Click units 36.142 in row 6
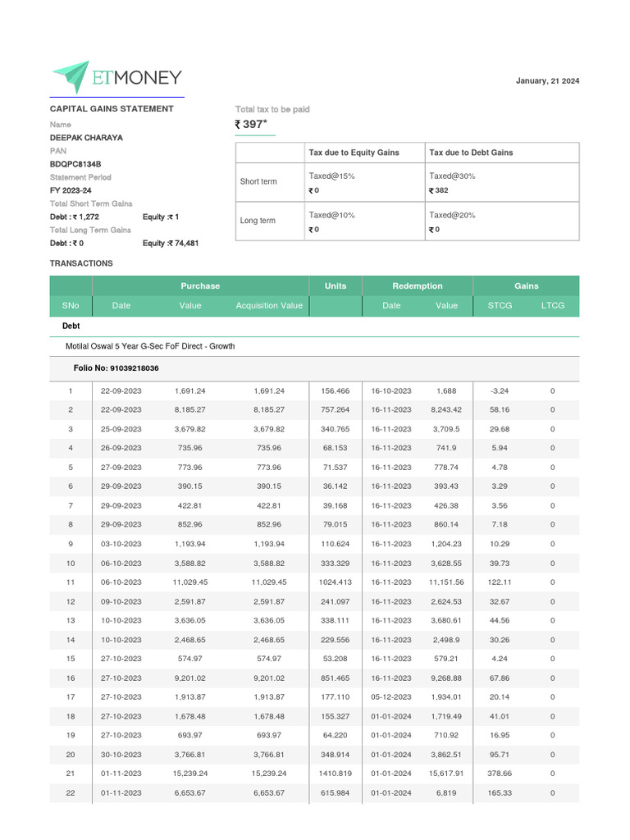This screenshot has width=630, height=840. 336,486
